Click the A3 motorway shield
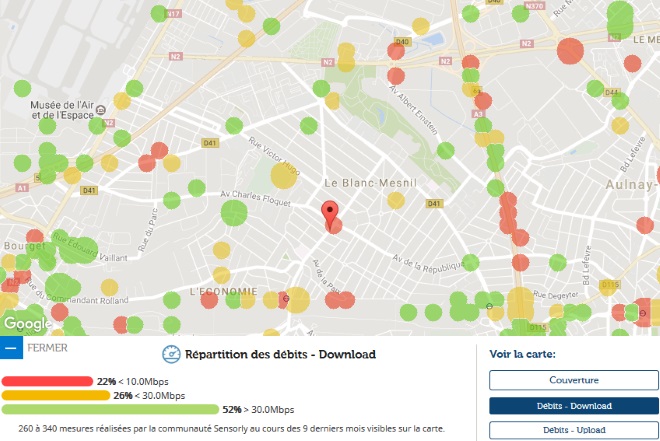 478,114
